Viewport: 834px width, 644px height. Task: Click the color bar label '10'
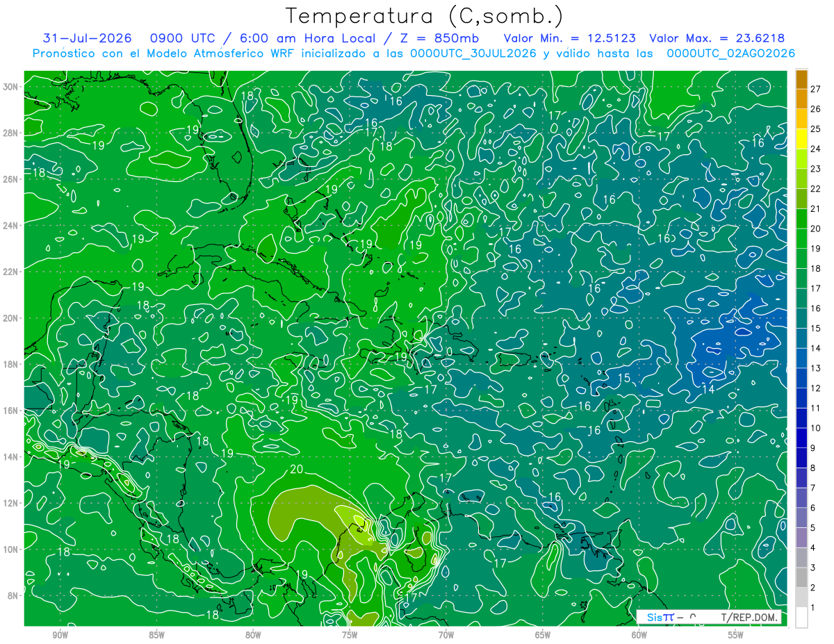point(816,428)
